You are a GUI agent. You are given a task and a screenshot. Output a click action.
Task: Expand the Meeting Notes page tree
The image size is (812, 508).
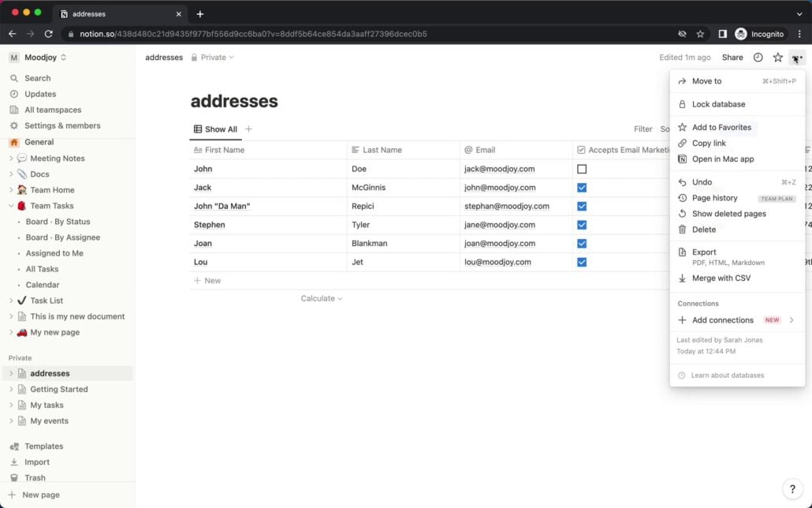point(11,159)
